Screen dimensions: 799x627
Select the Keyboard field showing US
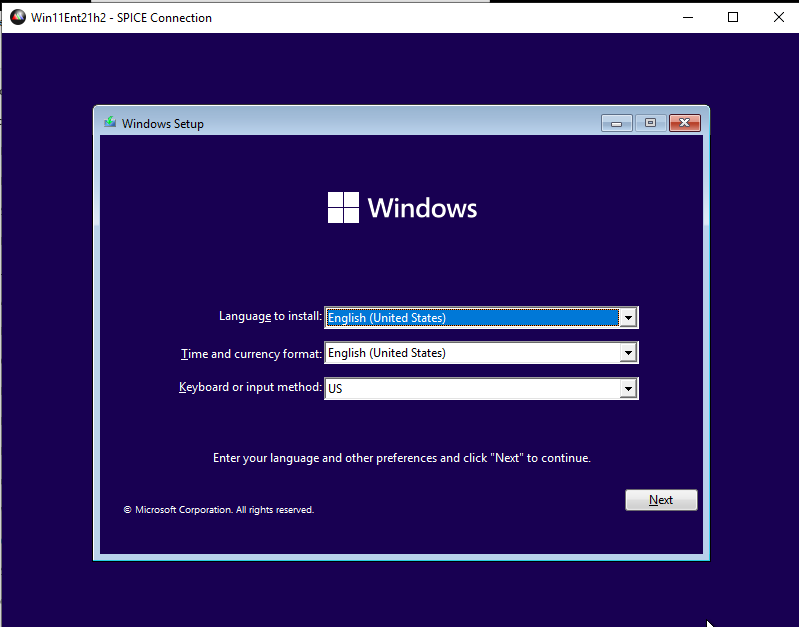[481, 388]
